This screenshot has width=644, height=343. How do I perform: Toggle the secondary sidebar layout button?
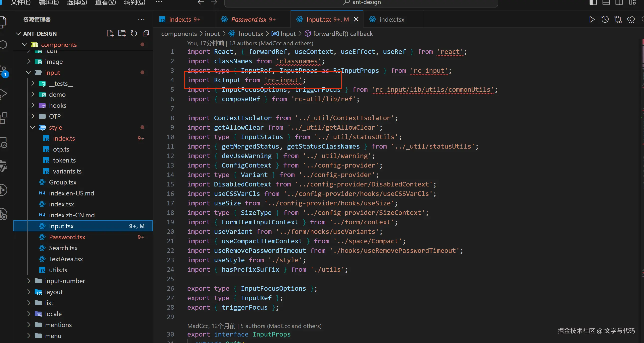pos(619,2)
